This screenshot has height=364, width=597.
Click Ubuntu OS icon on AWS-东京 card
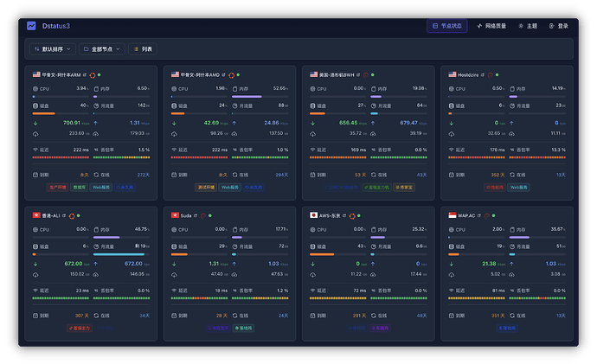tap(352, 216)
